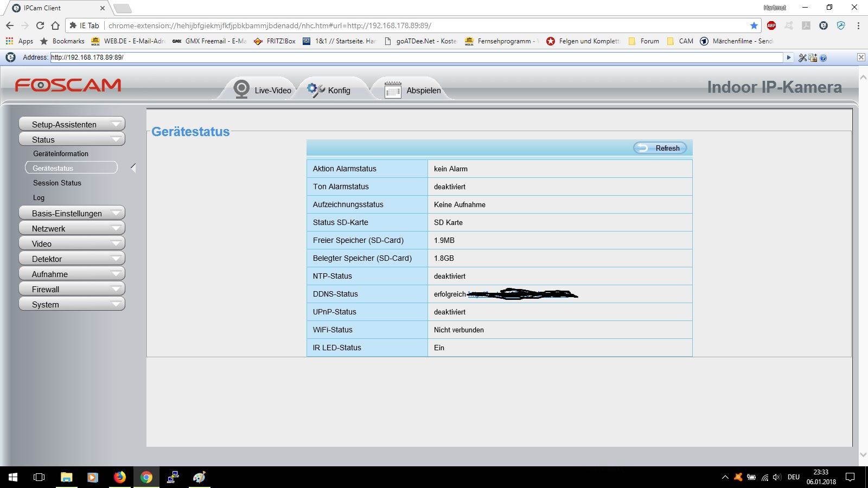
Task: Click the browser home icon
Action: [x=55, y=25]
